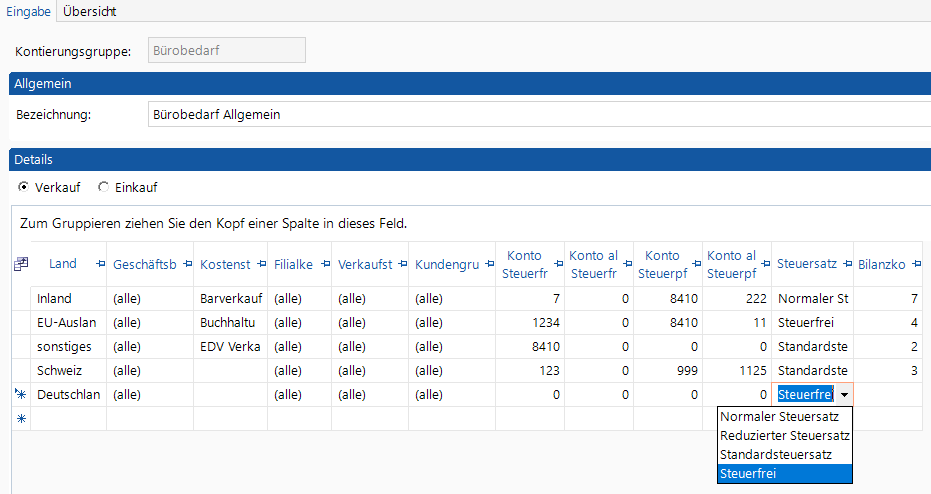Pin the Kostenst column

tap(261, 264)
